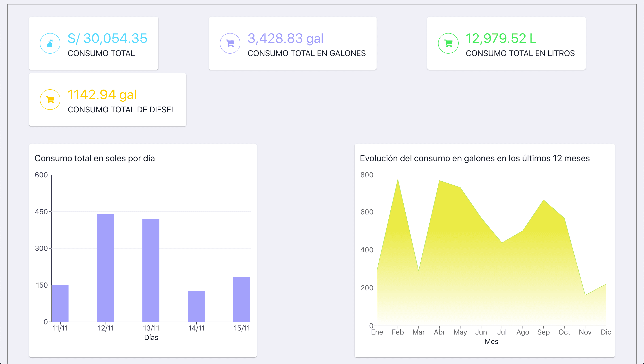
Task: Click the 'Sep' month axis label
Action: pos(543,332)
